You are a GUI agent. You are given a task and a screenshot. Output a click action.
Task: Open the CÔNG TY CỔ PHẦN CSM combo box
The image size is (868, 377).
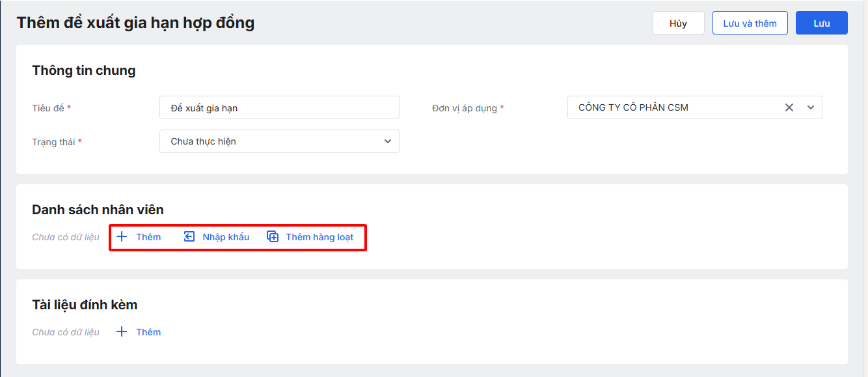click(670, 107)
